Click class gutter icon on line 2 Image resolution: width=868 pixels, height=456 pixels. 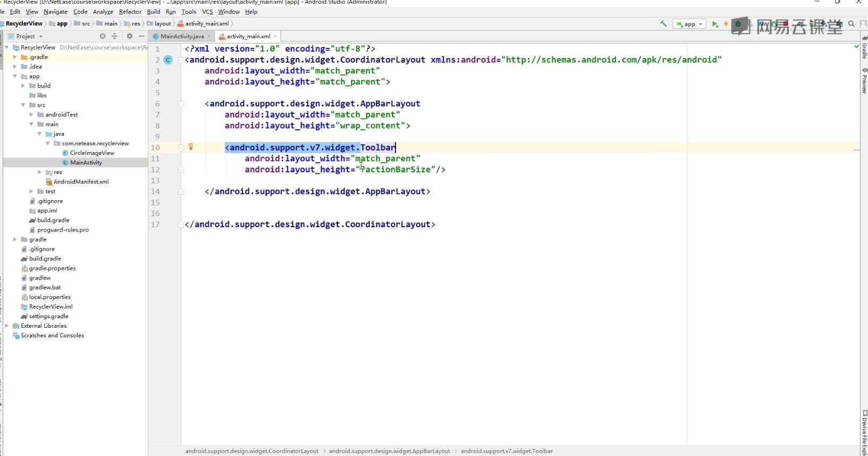click(x=168, y=60)
